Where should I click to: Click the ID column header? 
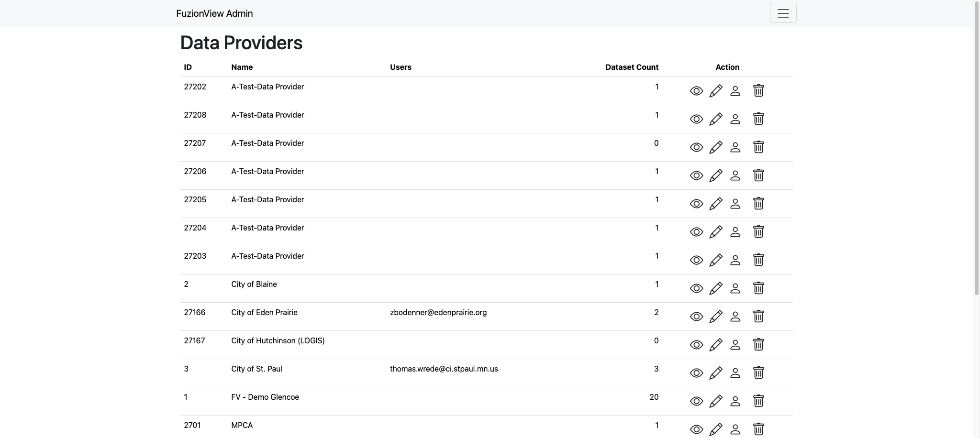188,67
